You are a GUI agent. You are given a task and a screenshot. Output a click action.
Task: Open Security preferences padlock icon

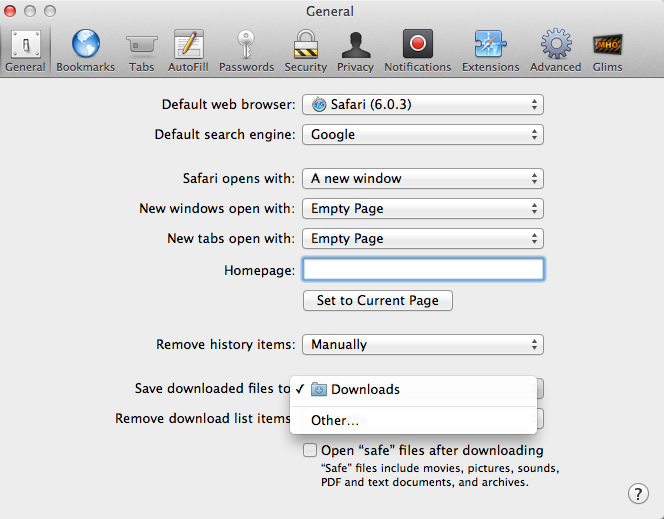point(306,44)
